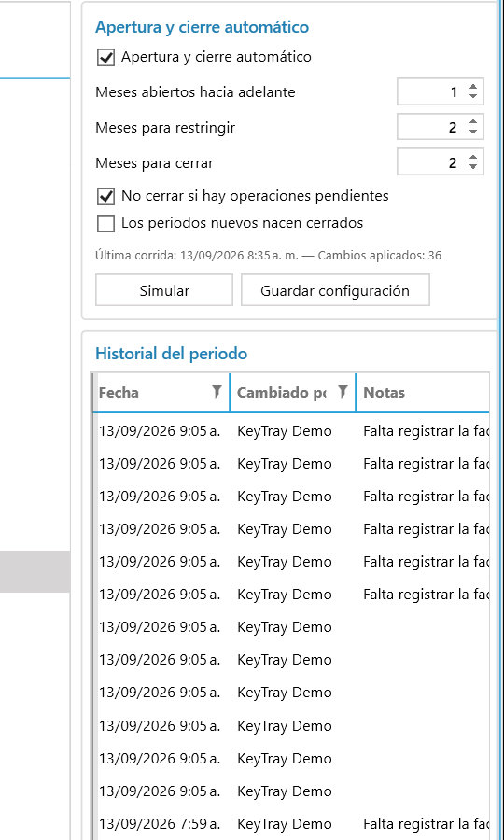Uncheck the Apertura y cierre automático checkbox
This screenshot has height=840, width=504.
pyautogui.click(x=105, y=57)
